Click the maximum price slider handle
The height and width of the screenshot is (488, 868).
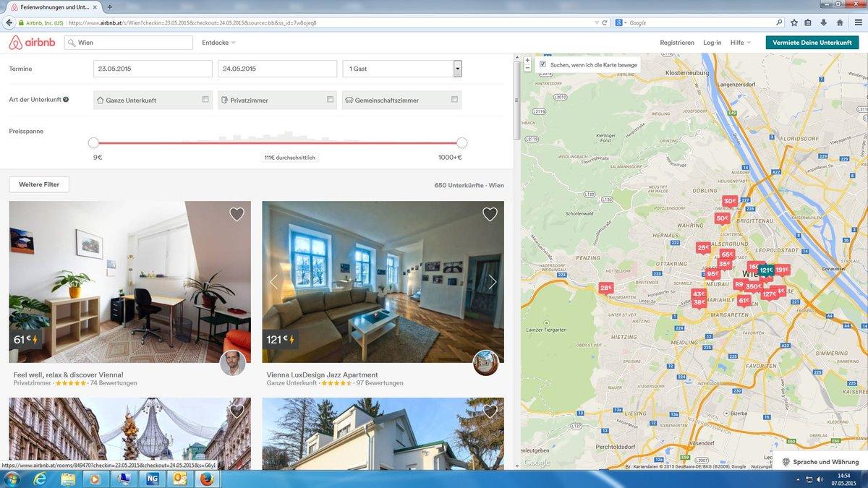click(461, 142)
